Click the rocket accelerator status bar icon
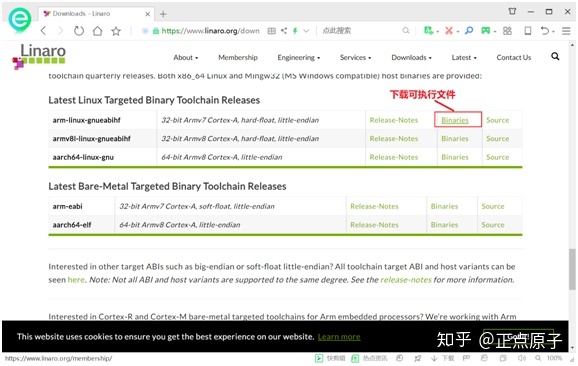Screen dimensions: 578x366 coord(417,358)
